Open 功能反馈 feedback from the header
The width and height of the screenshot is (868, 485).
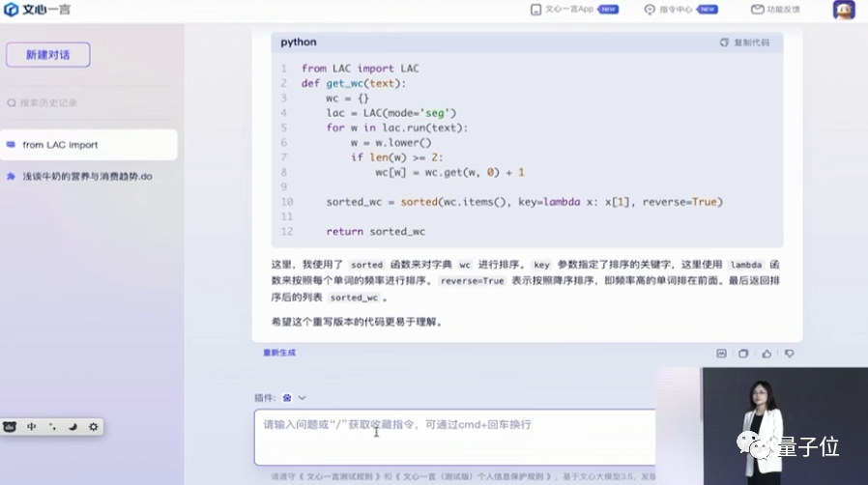pos(775,10)
